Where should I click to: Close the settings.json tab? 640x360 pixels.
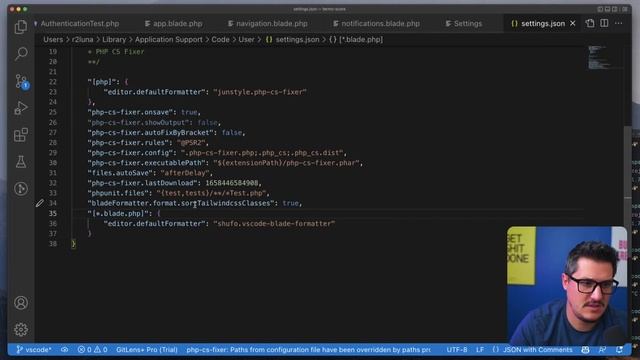click(573, 24)
